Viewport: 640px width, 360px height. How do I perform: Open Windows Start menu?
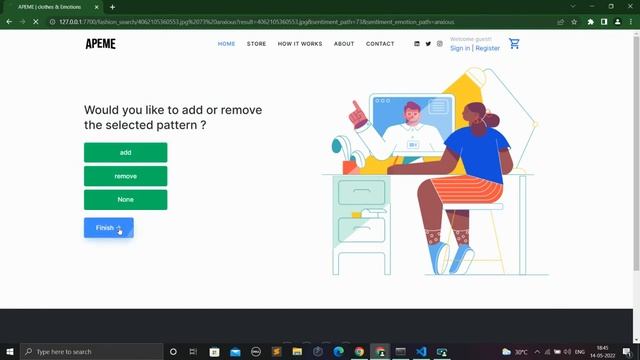10,351
